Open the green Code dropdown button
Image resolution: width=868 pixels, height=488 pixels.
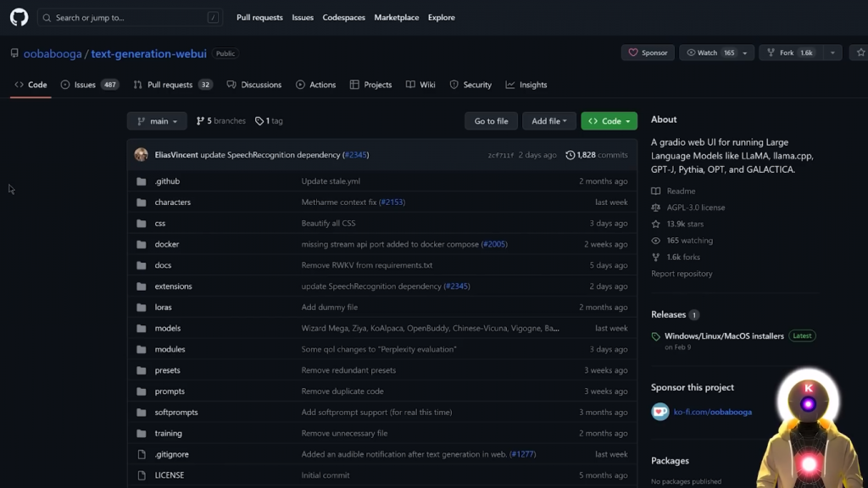coord(609,120)
